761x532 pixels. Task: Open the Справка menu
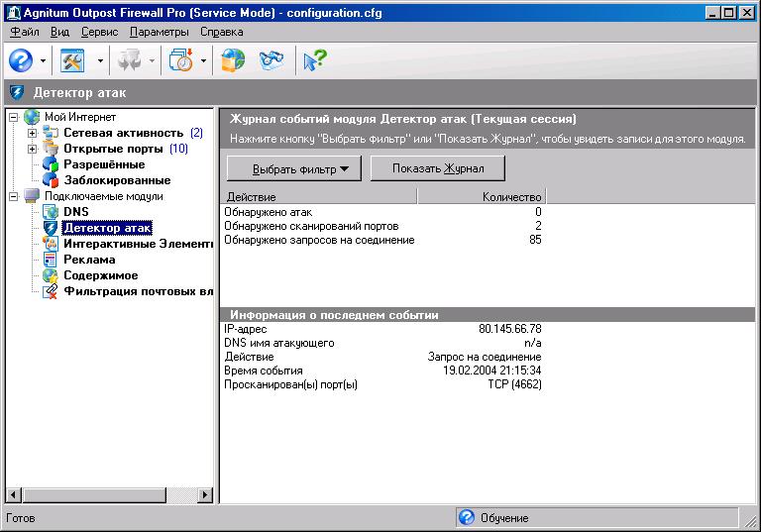pyautogui.click(x=222, y=32)
